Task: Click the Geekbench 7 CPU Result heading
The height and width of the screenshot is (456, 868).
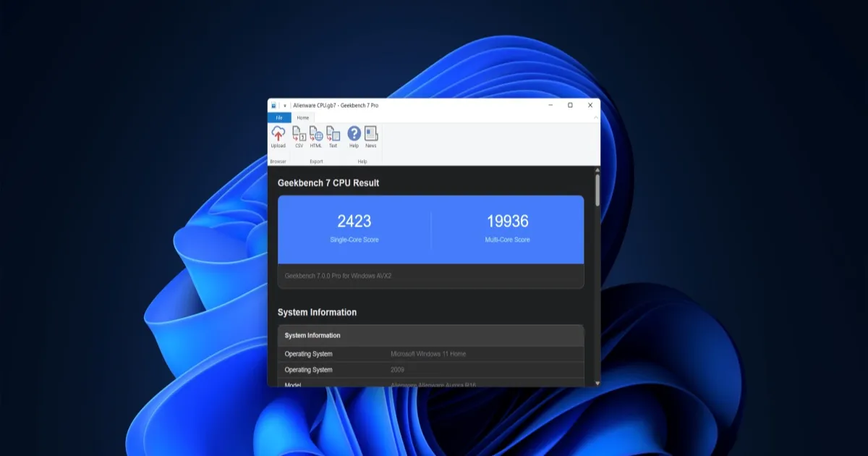Action: 328,183
